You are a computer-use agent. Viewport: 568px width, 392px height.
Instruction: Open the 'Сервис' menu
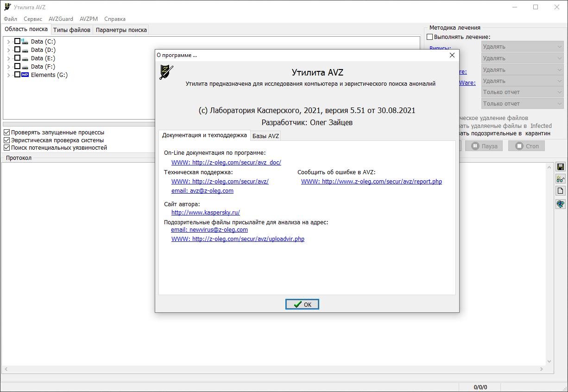(x=32, y=19)
